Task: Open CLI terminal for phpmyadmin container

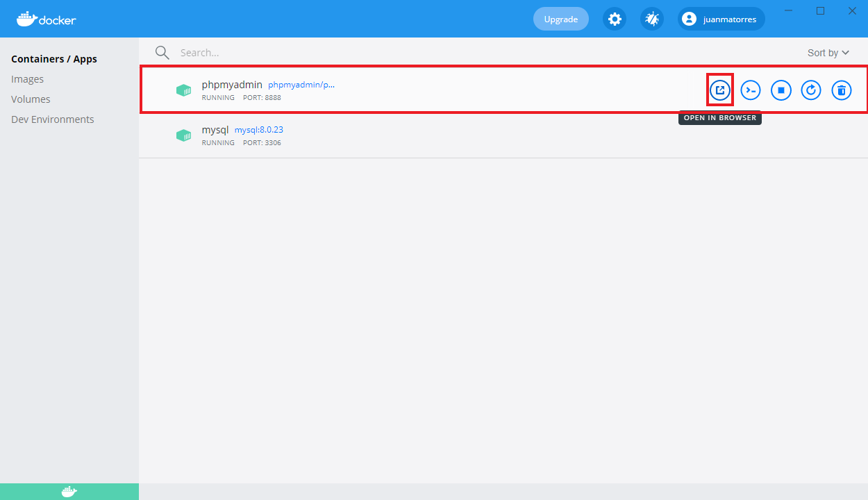Action: (x=751, y=90)
